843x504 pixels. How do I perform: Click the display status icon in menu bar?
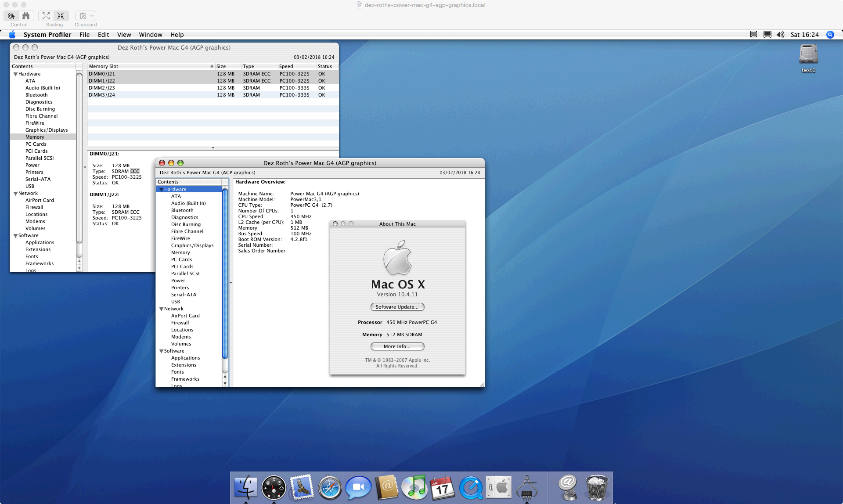pyautogui.click(x=767, y=35)
